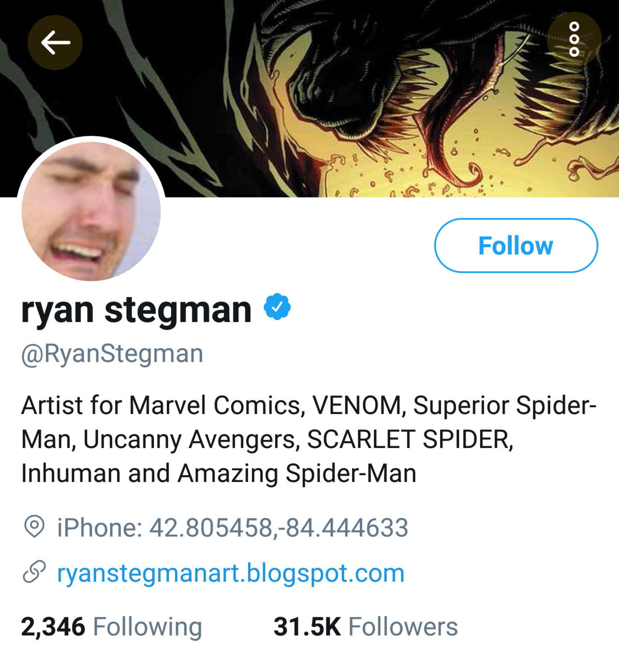Image resolution: width=619 pixels, height=672 pixels.
Task: Open ryan stegman's profile picture
Action: 91,211
